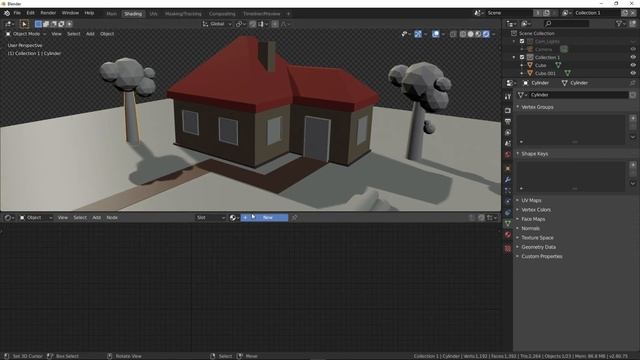Open the Tool properties tab
Viewport: 640px width, 360px height.
pyautogui.click(x=508, y=97)
